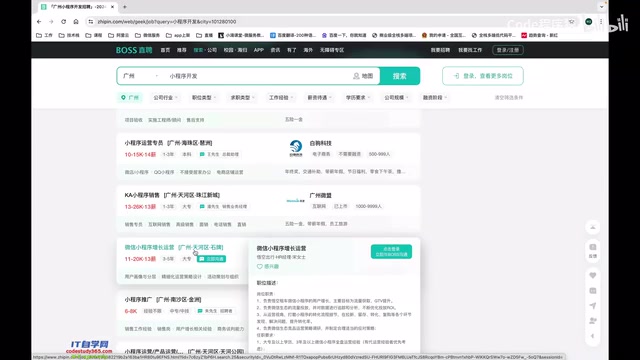Viewport: 640px width, 360px height.
Task: Click the 立即沟通 chat button on the listing
Action: pyautogui.click(x=211, y=259)
